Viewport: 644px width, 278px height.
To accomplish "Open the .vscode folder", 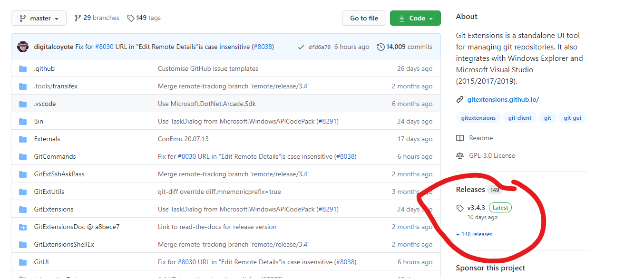I will 45,104.
